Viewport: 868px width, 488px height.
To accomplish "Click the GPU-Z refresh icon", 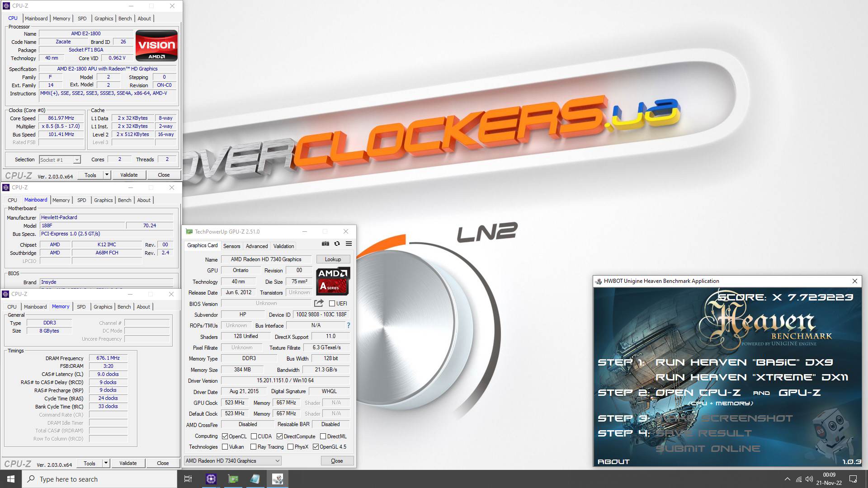I will (x=337, y=244).
